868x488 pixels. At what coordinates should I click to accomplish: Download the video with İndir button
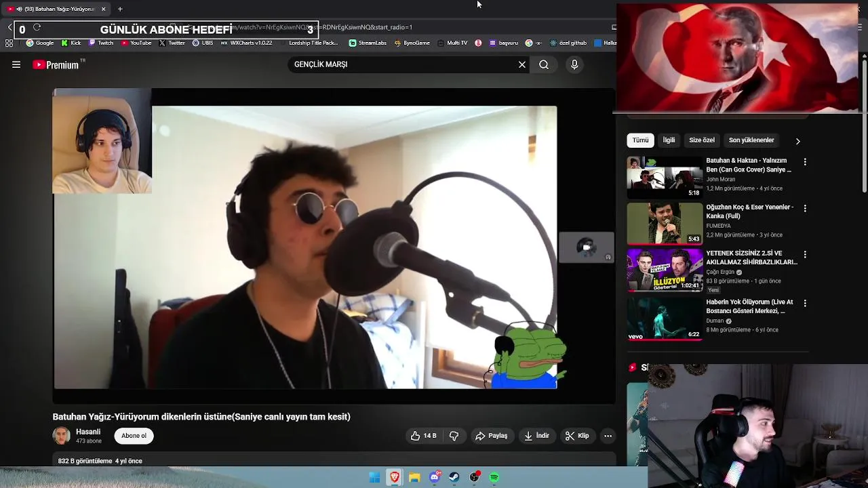pos(537,436)
